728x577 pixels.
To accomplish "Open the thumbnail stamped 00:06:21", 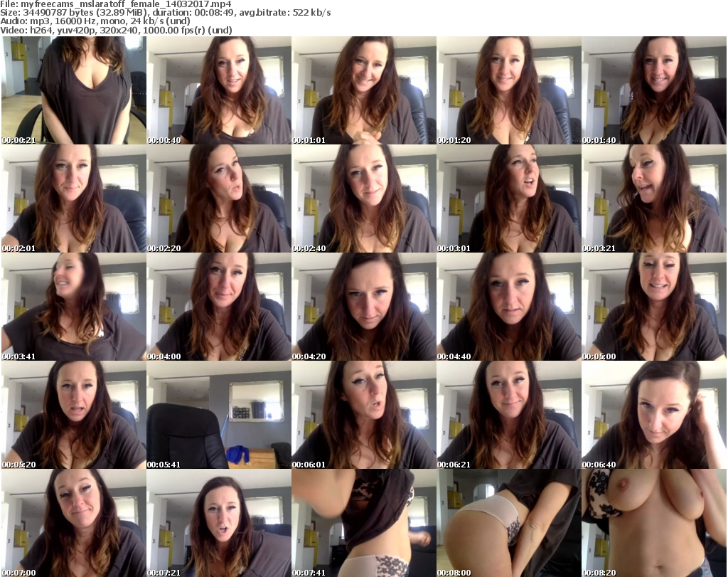I will pos(509,415).
